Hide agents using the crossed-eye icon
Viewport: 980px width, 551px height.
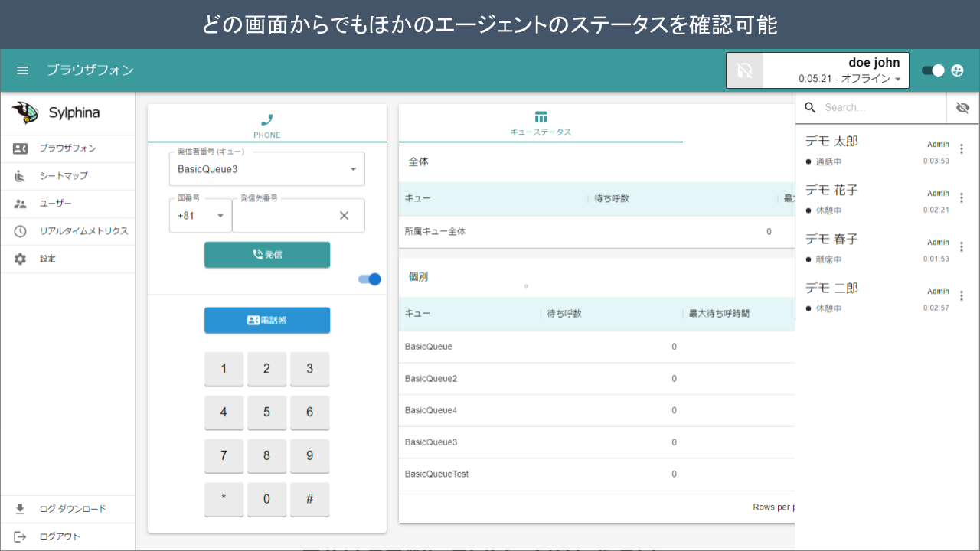point(962,108)
